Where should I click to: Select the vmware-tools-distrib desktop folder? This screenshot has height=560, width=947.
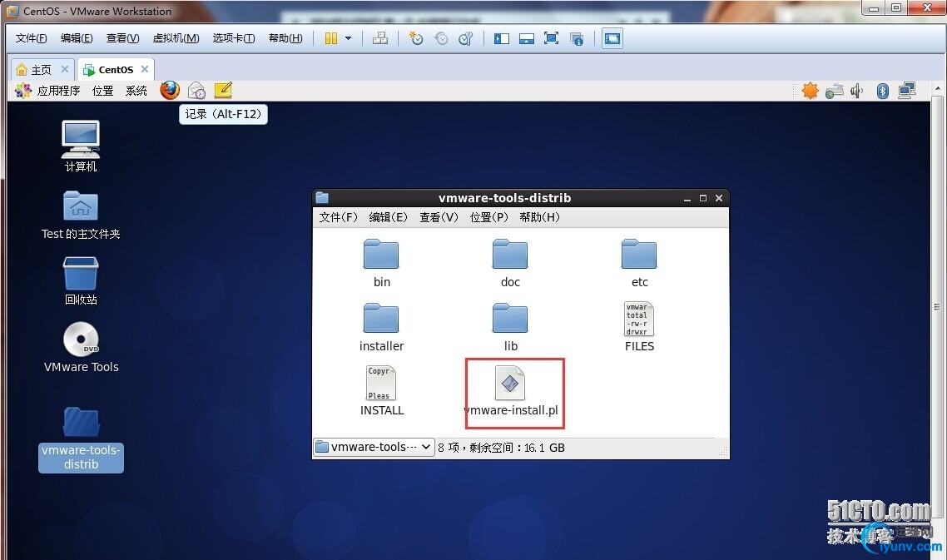(x=81, y=439)
